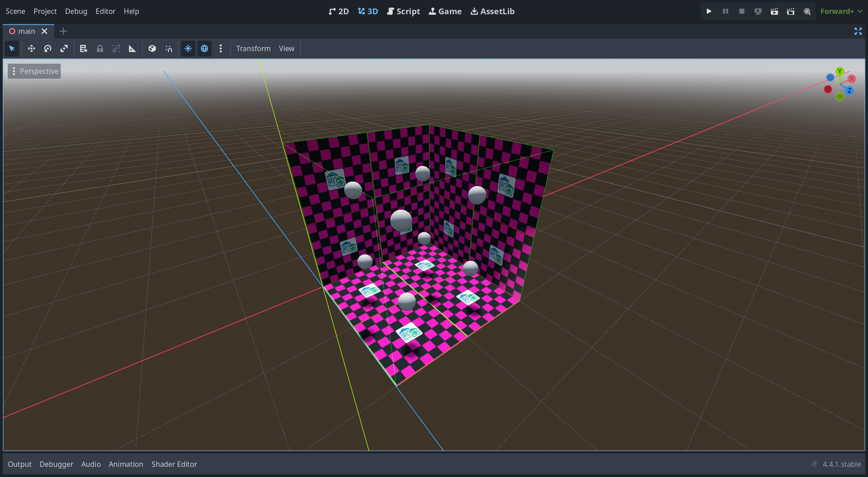
Task: Select the Scale mode tool icon
Action: pyautogui.click(x=64, y=48)
